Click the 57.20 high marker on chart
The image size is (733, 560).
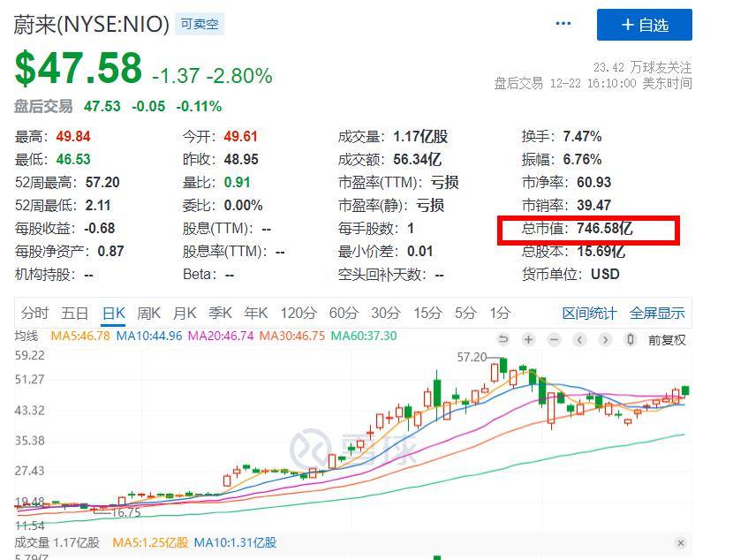[472, 357]
